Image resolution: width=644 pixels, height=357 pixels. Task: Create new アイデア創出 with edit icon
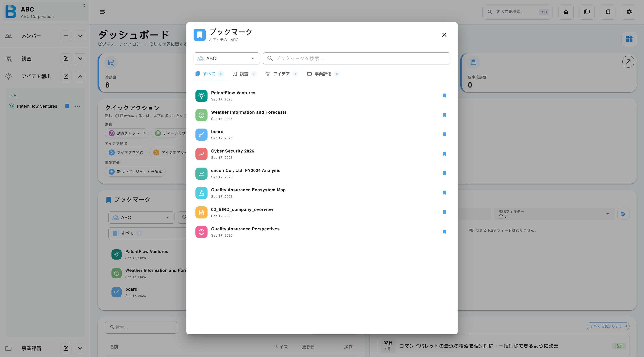[x=66, y=76]
